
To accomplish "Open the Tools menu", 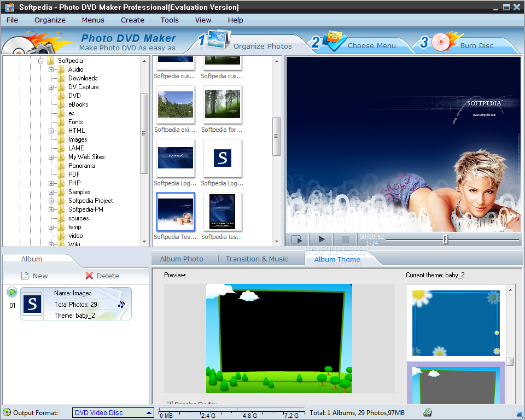I will (x=170, y=20).
